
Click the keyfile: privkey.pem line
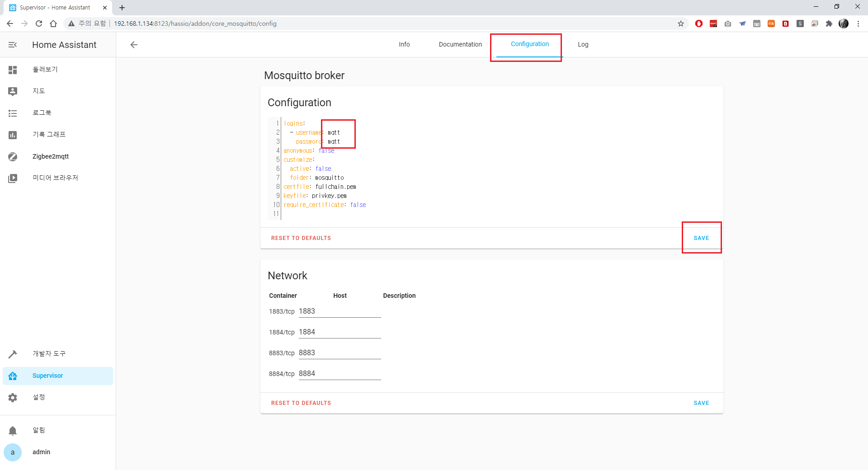tap(315, 196)
